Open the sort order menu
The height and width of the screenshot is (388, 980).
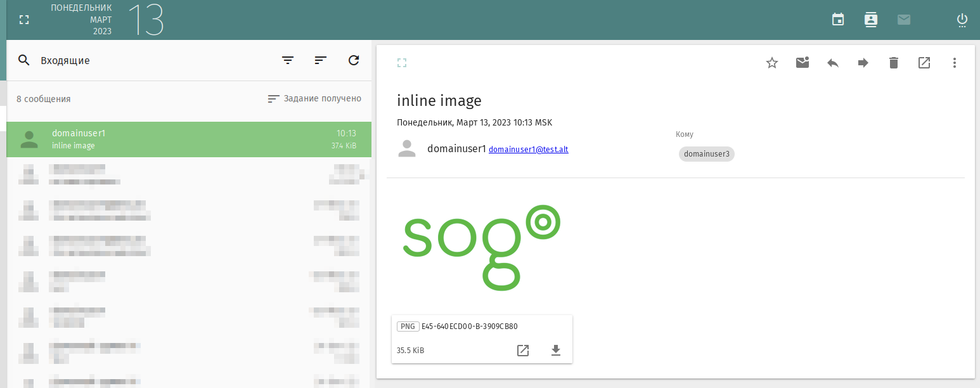pos(321,61)
